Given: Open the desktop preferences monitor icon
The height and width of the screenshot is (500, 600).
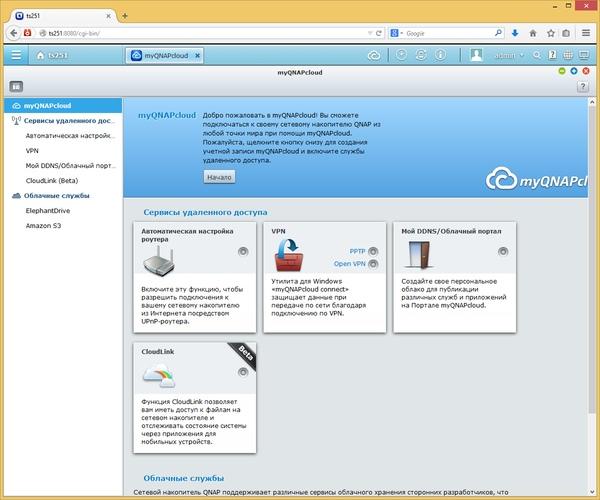Looking at the screenshot, I should point(584,55).
